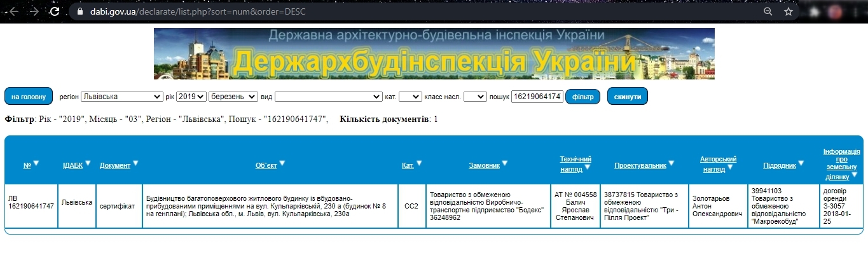Image resolution: width=868 pixels, height=253 pixels.
Task: Bookmark this page with the star icon
Action: 789,11
